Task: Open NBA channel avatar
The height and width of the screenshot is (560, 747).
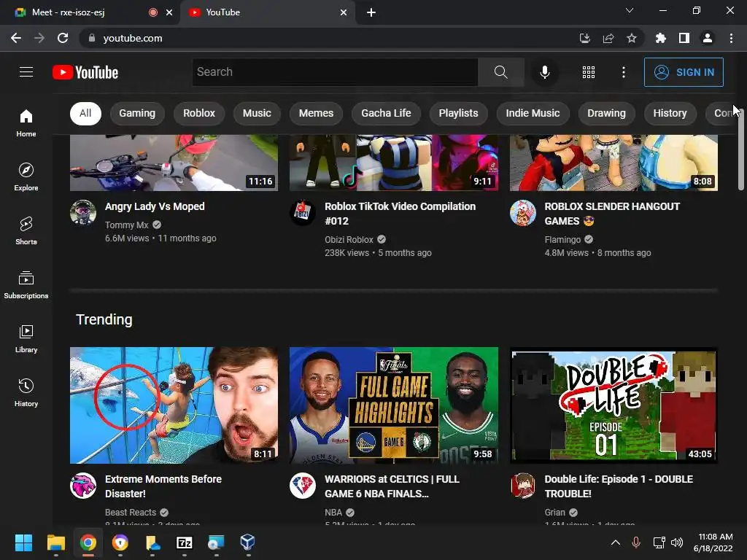Action: point(303,485)
